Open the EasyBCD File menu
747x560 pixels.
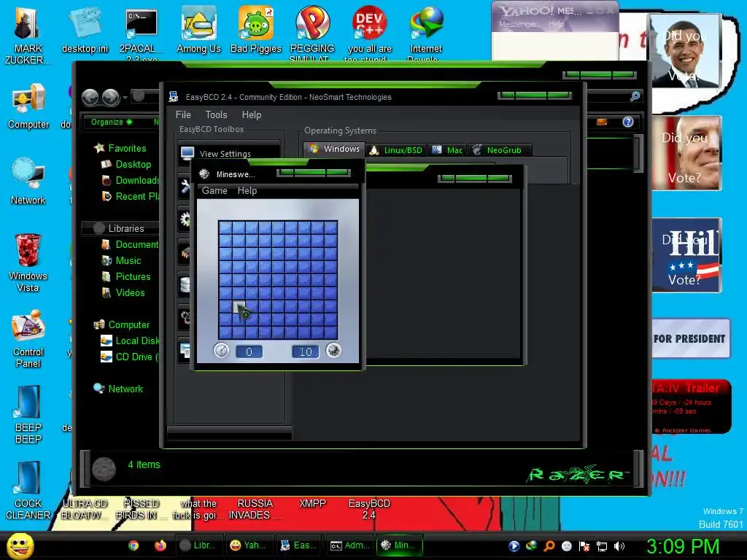pyautogui.click(x=183, y=114)
